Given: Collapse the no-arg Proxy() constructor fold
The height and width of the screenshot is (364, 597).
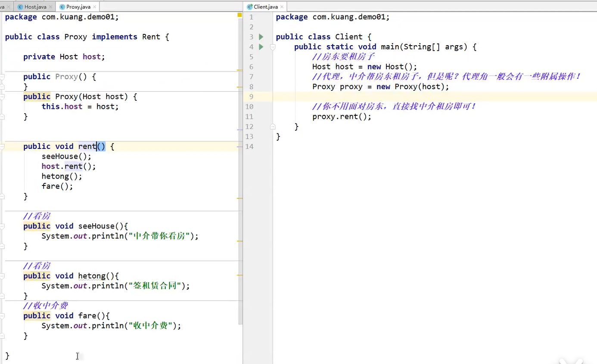Looking at the screenshot, I should pyautogui.click(x=2, y=77).
